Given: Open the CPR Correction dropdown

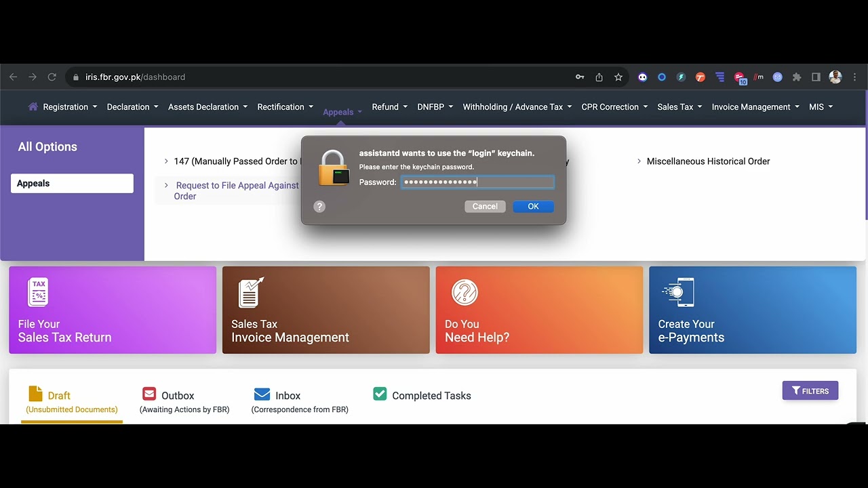Looking at the screenshot, I should (x=614, y=107).
